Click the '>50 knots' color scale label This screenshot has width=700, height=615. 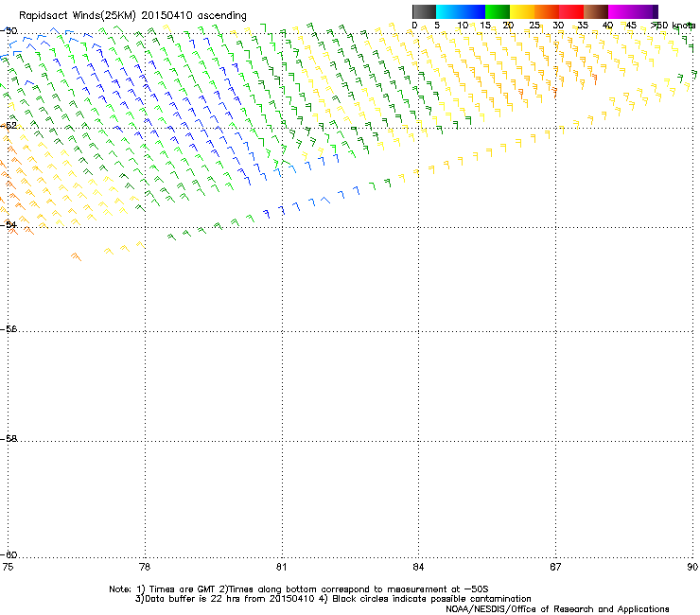[x=673, y=26]
